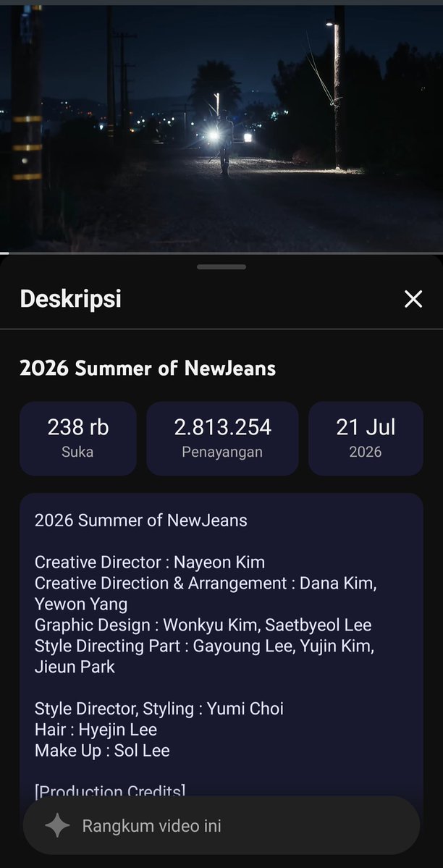Tap the Style Directing Part credits line

(204, 656)
